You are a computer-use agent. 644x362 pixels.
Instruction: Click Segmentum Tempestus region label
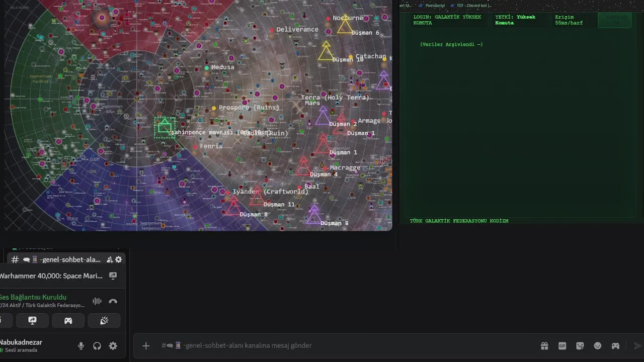coord(151,225)
